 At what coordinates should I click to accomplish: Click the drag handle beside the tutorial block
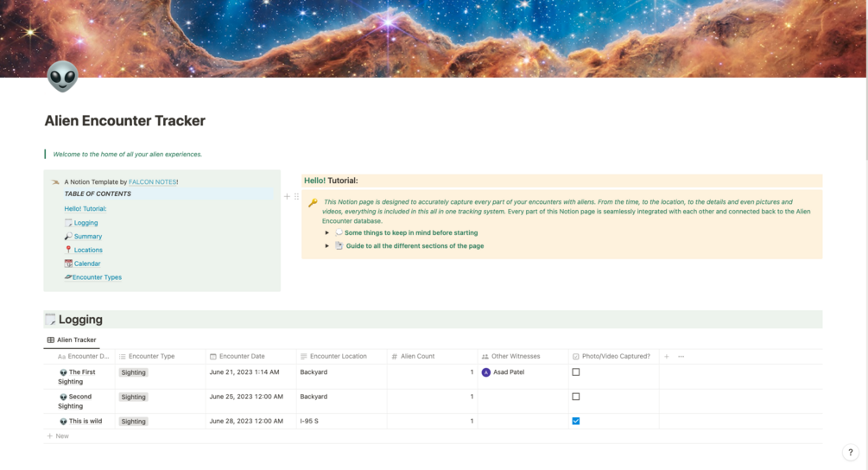click(296, 196)
